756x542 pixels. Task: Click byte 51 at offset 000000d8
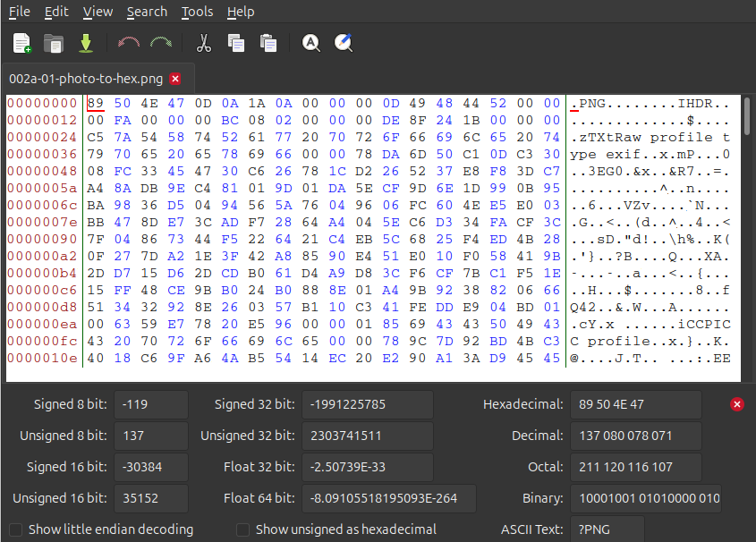96,308
